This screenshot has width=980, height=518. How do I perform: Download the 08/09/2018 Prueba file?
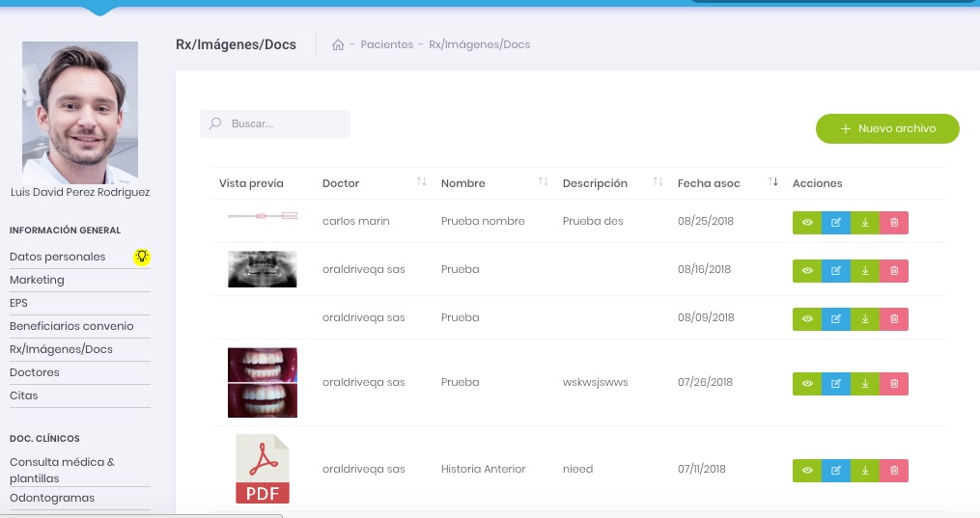pyautogui.click(x=865, y=319)
